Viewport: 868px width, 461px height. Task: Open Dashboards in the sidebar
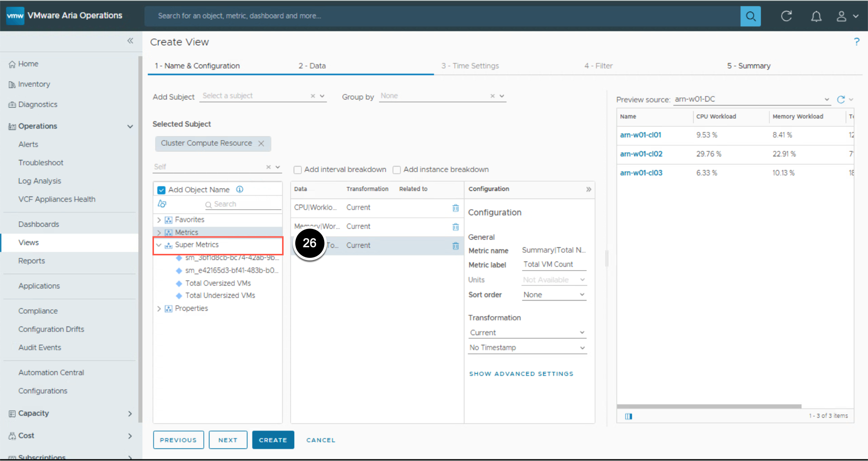[x=39, y=224]
